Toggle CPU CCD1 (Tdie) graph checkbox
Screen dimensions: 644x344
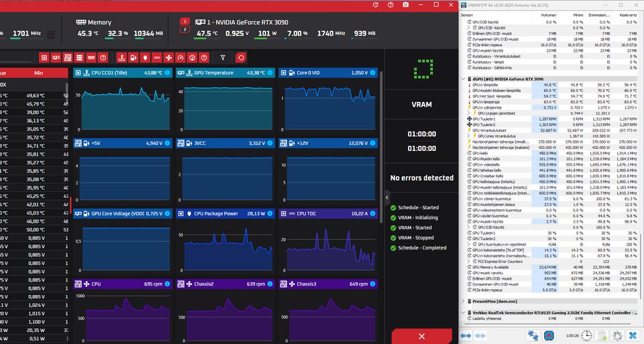(78, 72)
